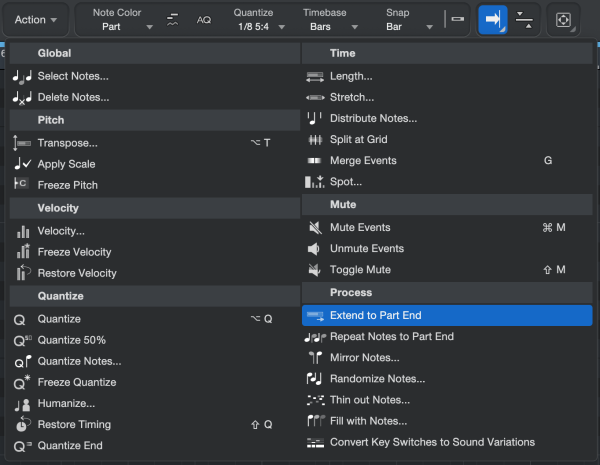Click the Mirror Notes... icon
The image size is (600, 465).
tap(315, 358)
